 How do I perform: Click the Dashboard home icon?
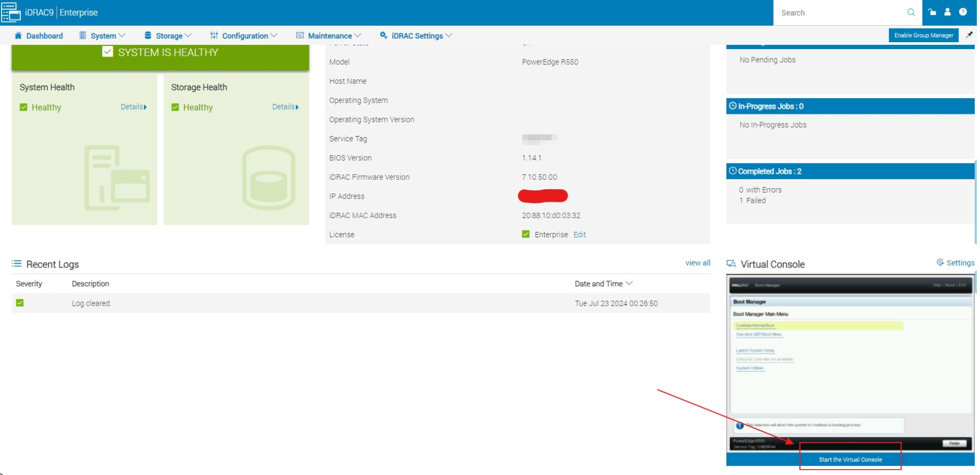(x=18, y=36)
